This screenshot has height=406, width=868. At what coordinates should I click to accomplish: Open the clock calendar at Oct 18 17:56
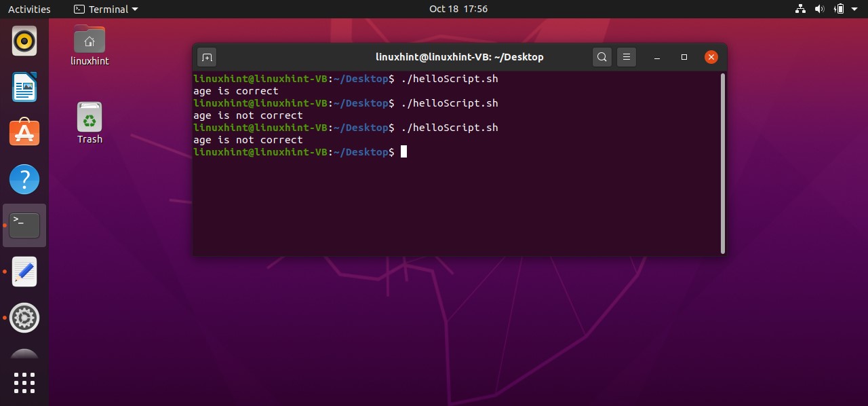click(x=458, y=9)
